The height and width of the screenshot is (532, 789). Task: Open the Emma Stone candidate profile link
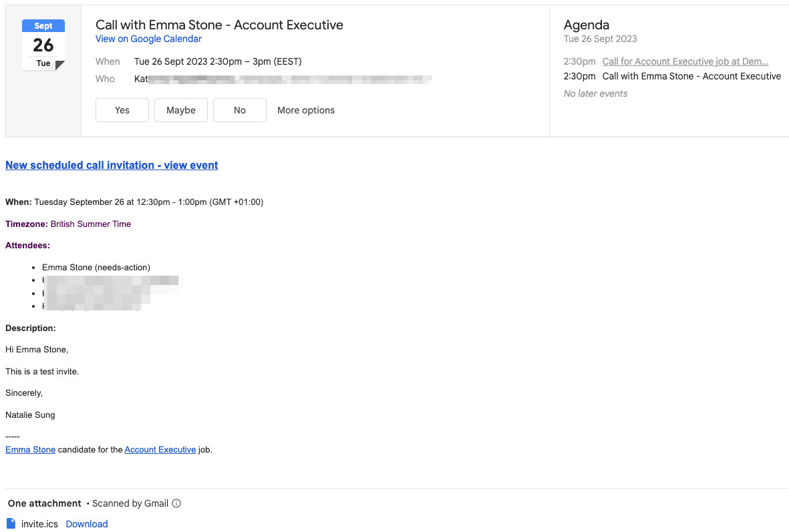click(30, 449)
